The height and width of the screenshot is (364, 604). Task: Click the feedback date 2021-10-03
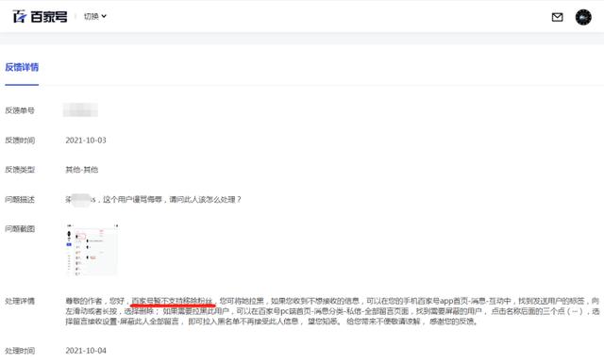(x=86, y=141)
